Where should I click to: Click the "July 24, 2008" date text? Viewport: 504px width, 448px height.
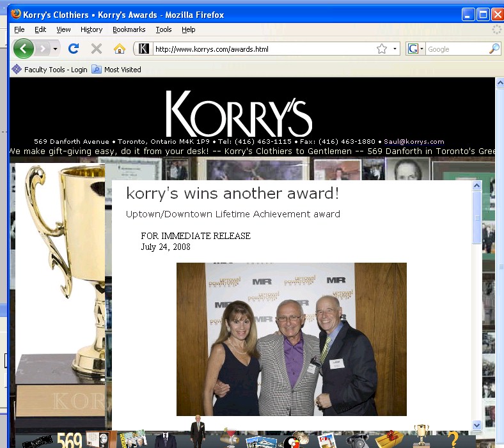(166, 247)
